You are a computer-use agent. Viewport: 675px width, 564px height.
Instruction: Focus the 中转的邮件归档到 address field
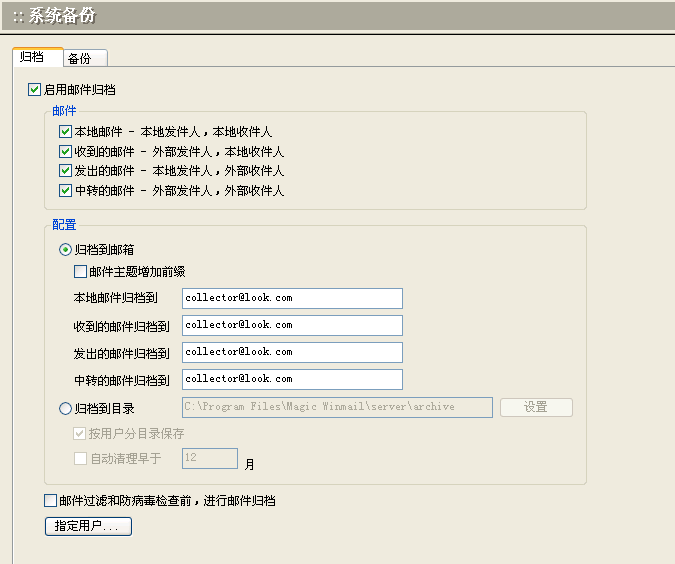[x=292, y=379]
